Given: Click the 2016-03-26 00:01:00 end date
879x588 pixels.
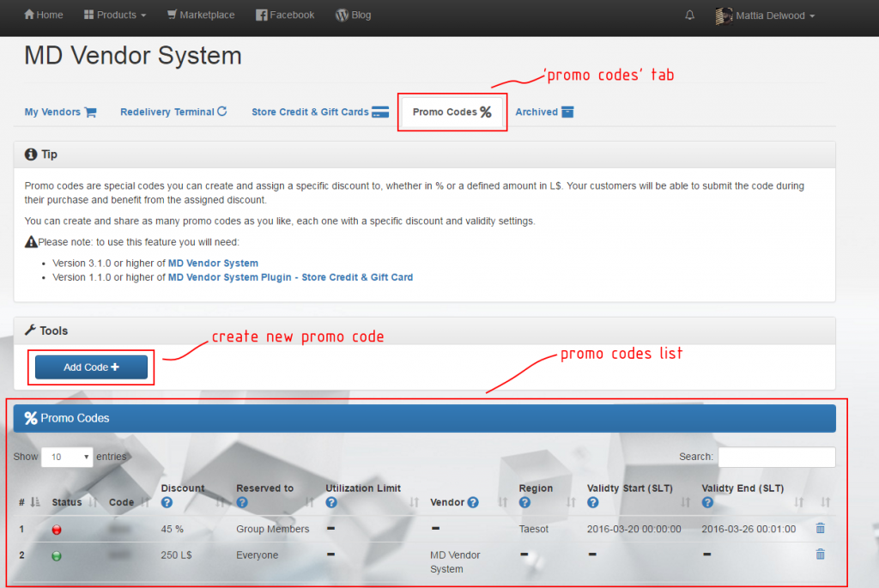Looking at the screenshot, I should click(749, 529).
